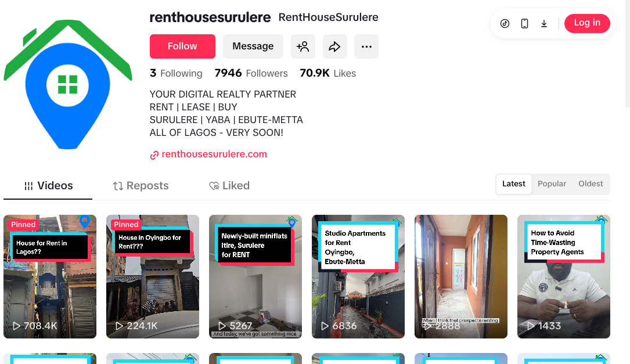
Task: Switch to the Reposts tab
Action: [x=141, y=186]
